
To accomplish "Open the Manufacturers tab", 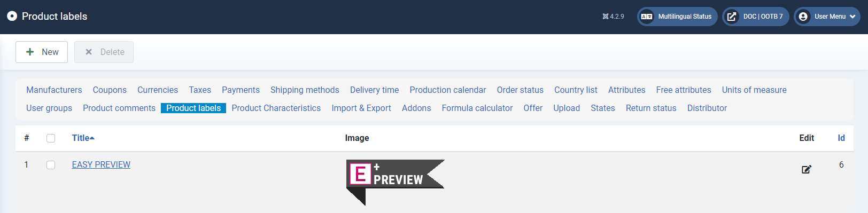I will [54, 90].
